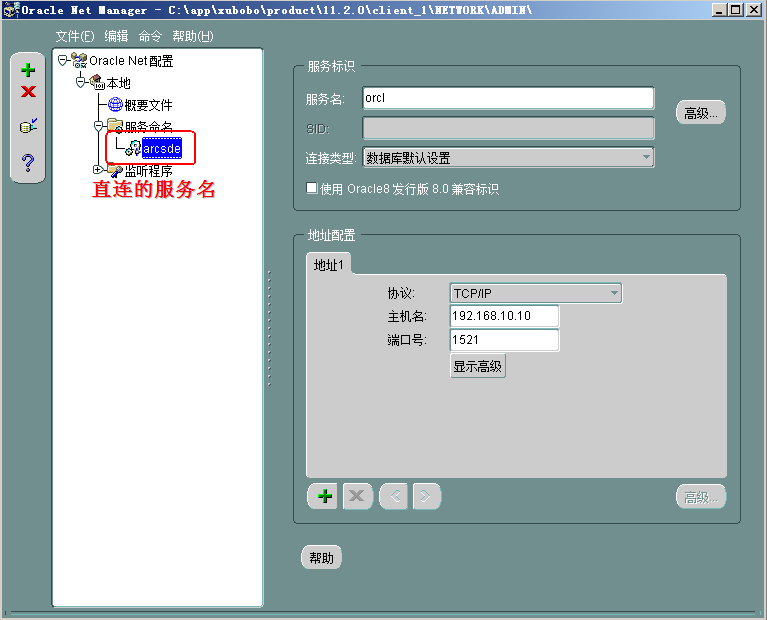Click the next address right arrow button

tap(427, 496)
